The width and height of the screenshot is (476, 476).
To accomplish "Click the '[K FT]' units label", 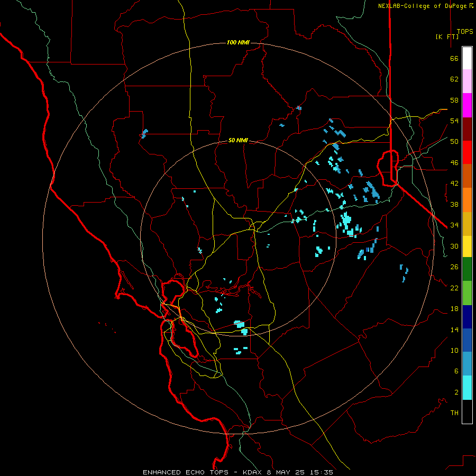I will coord(447,36).
